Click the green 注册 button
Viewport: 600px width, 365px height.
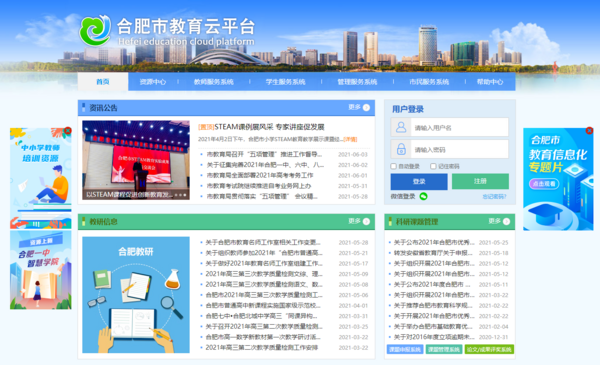pos(480,181)
